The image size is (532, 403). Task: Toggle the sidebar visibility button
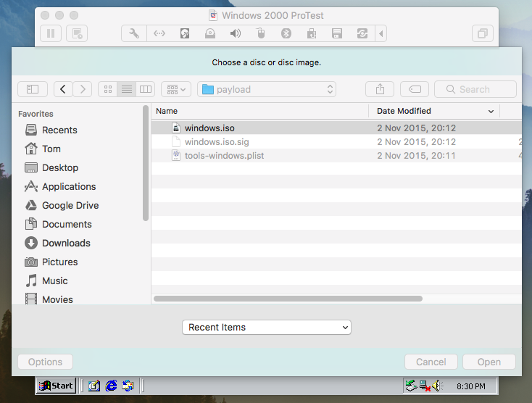click(33, 89)
